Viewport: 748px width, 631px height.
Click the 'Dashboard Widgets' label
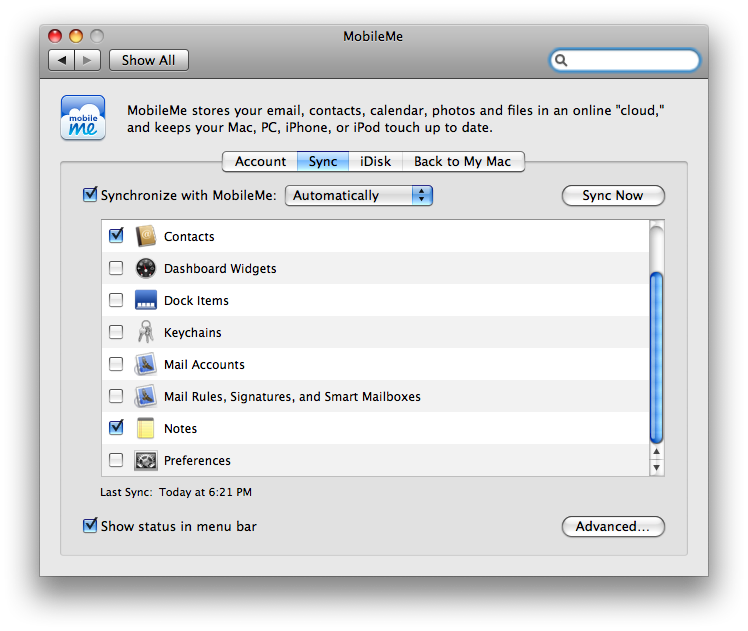220,269
